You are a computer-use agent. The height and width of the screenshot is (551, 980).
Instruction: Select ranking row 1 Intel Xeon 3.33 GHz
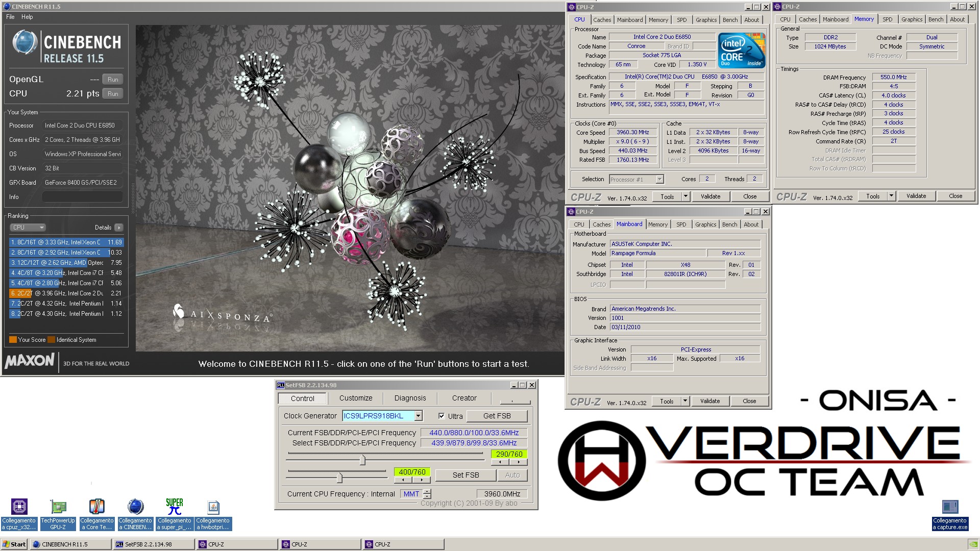66,242
